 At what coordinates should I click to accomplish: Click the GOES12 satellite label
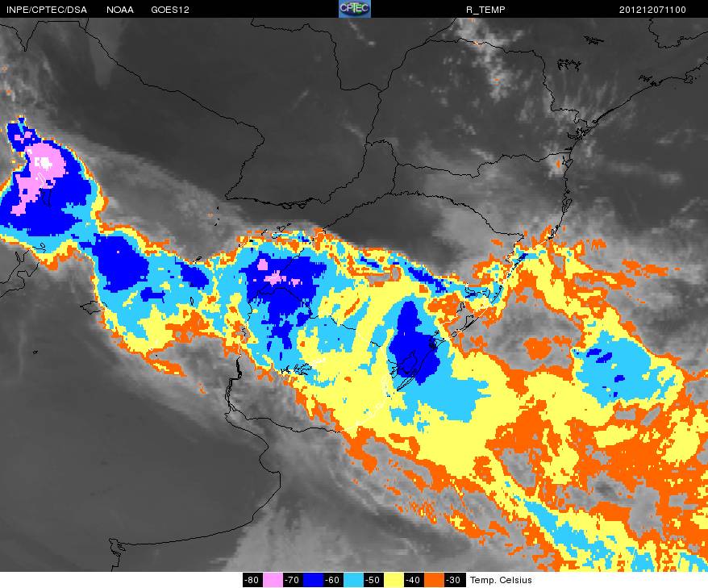tap(170, 10)
